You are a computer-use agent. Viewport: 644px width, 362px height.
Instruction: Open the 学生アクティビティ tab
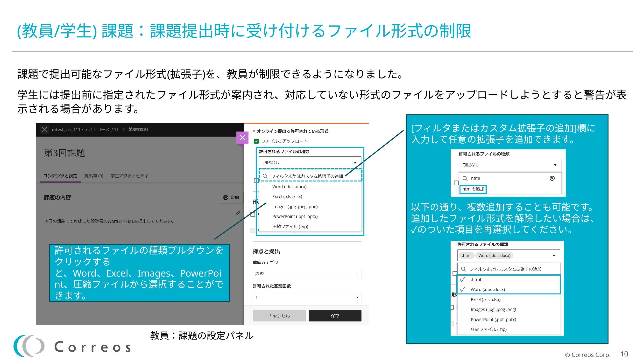pos(129,176)
